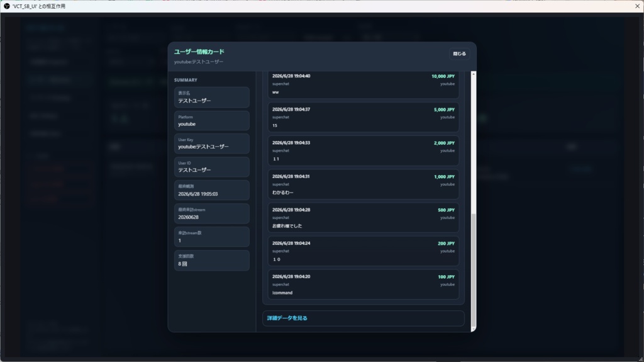Click the app icon in title bar
Image resolution: width=644 pixels, height=362 pixels.
(x=6, y=6)
